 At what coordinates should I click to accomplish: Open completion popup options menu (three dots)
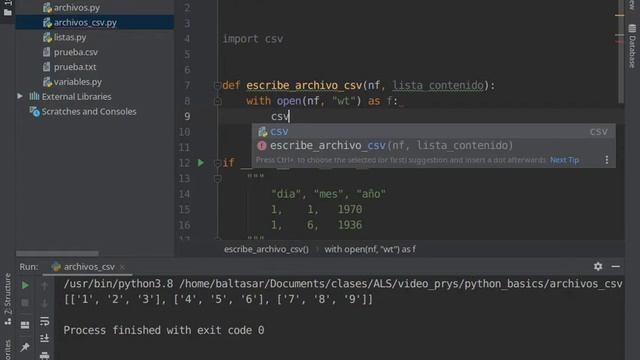point(607,160)
